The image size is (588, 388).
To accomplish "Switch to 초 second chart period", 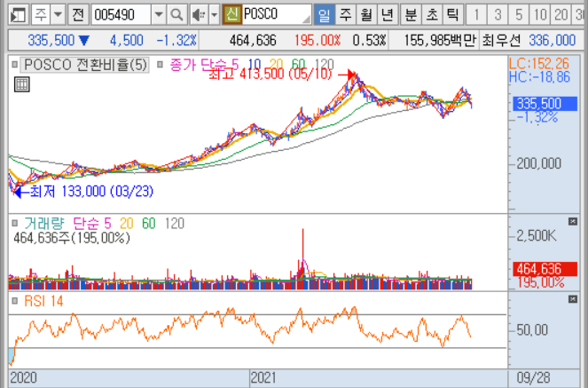I will coord(432,15).
